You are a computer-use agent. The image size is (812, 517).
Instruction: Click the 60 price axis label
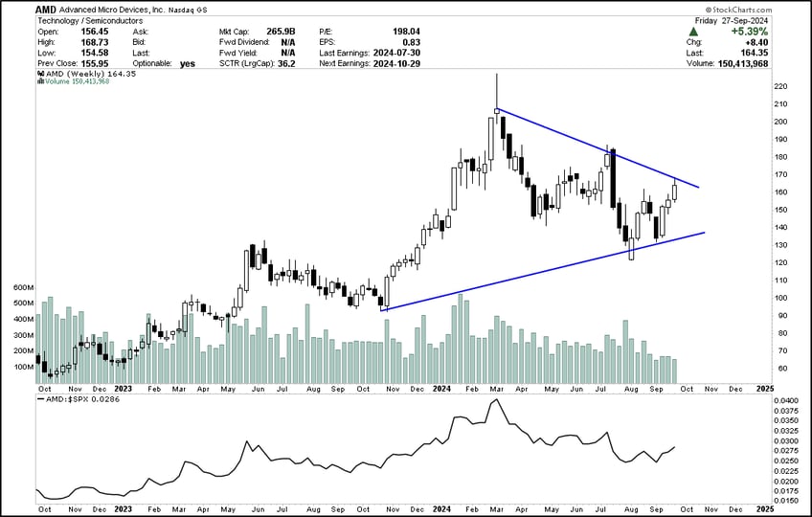click(x=780, y=369)
